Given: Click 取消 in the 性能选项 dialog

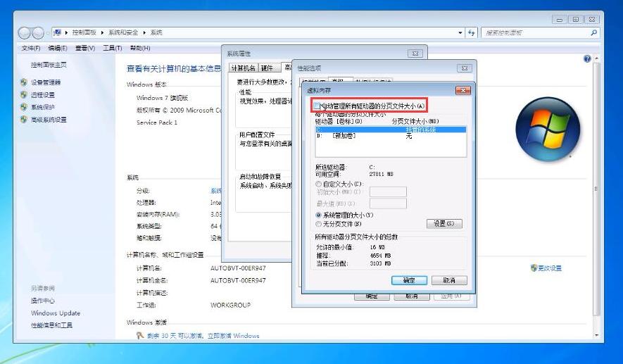Looking at the screenshot, I should (412, 296).
